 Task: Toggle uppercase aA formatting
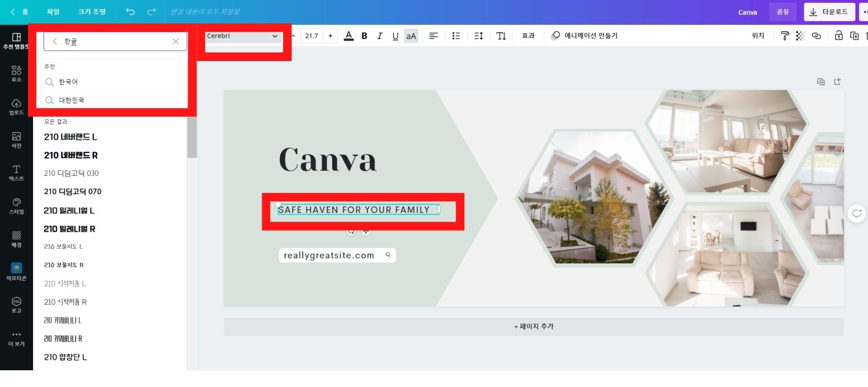tap(411, 36)
